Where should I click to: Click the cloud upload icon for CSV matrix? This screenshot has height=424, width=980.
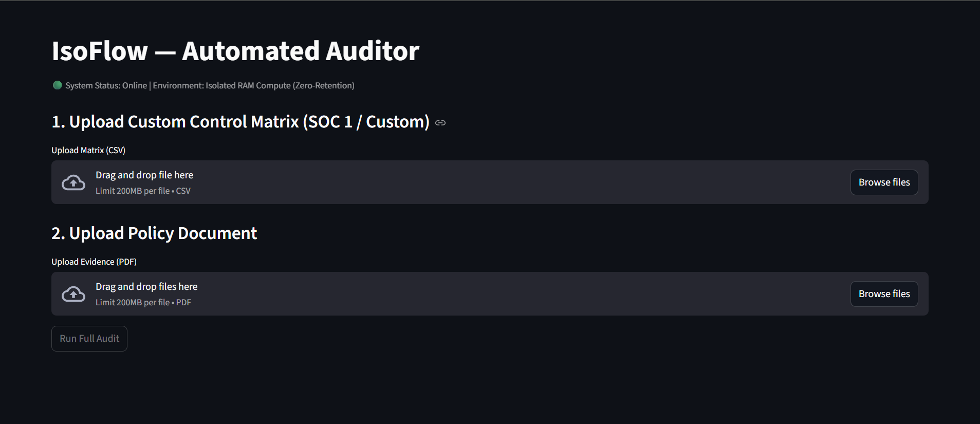73,182
